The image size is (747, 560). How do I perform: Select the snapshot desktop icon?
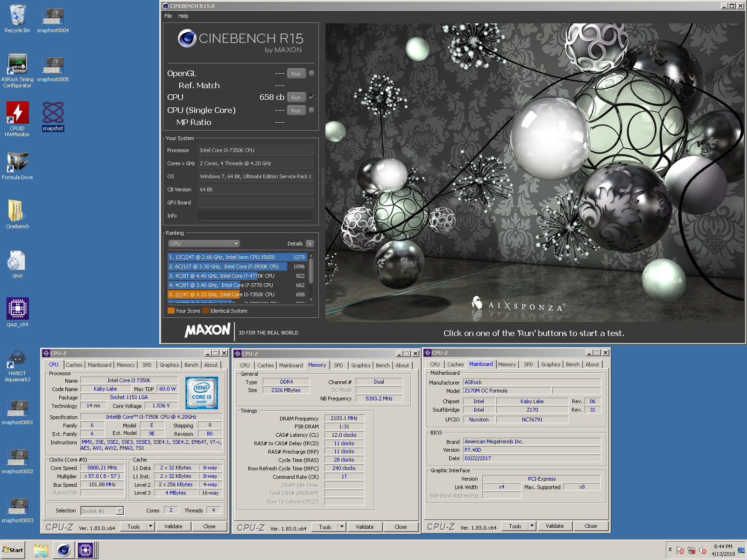[53, 117]
